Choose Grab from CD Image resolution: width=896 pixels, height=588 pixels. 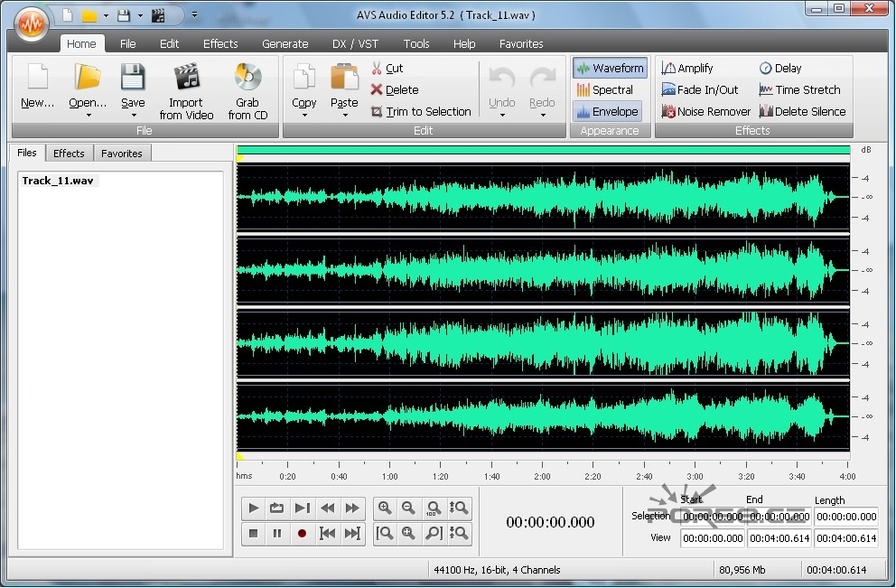248,91
